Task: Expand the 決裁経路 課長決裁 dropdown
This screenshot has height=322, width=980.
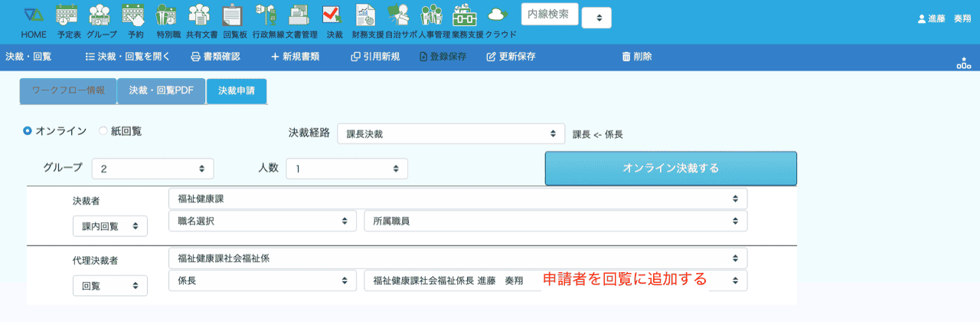Action: [x=450, y=134]
